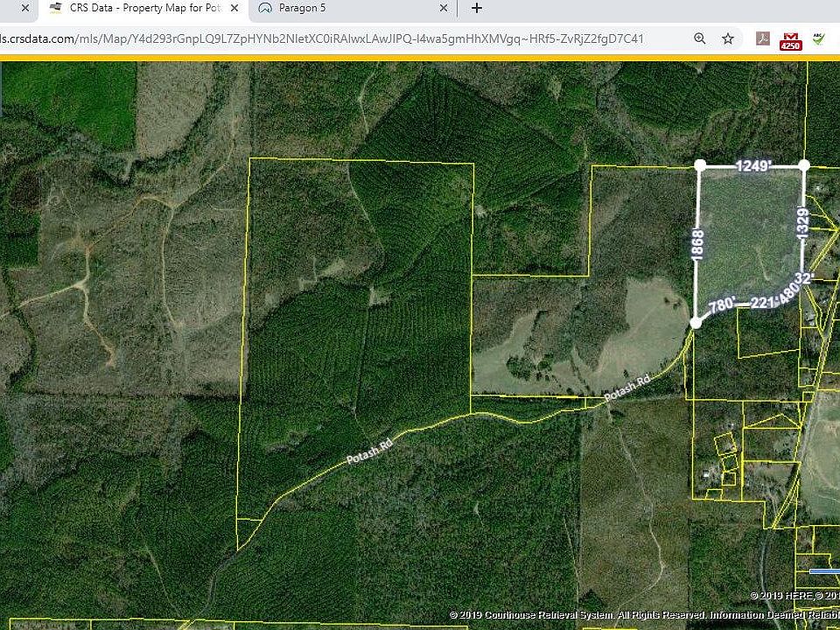Click the 780' boundary measurement label
The height and width of the screenshot is (630, 840).
720,306
